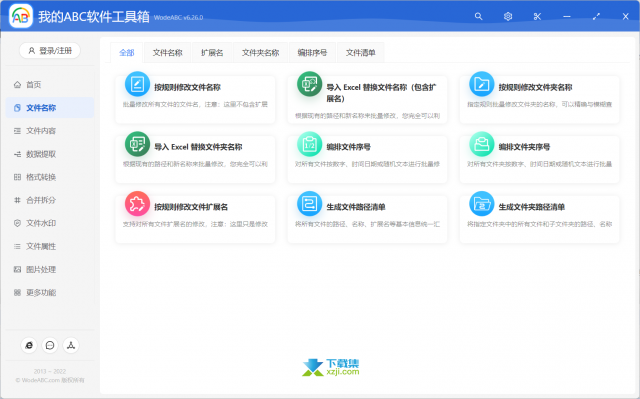Click the 导入 Excel 替换文件名称 green icon
640x399 pixels.
[x=309, y=84]
